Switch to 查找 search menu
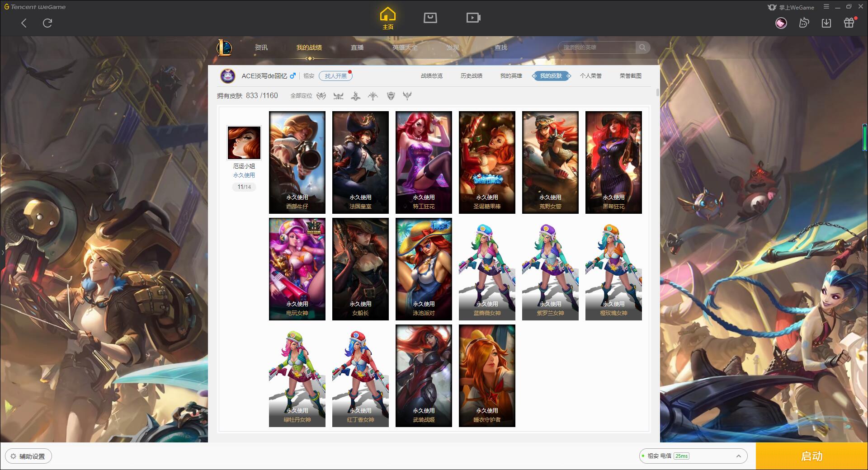Image resolution: width=868 pixels, height=470 pixels. pos(501,47)
